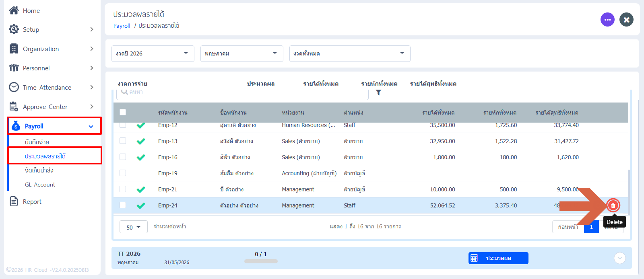Click the Report document icon
644x279 pixels.
pyautogui.click(x=14, y=201)
